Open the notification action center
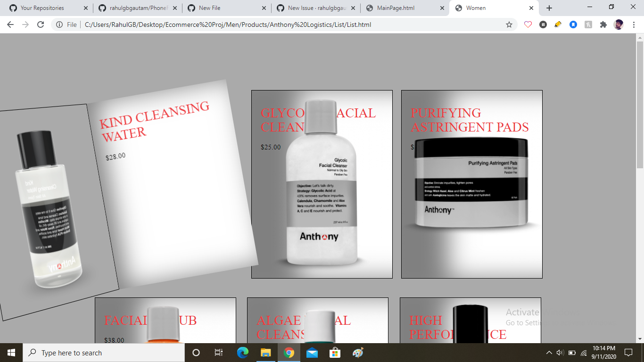 628,353
